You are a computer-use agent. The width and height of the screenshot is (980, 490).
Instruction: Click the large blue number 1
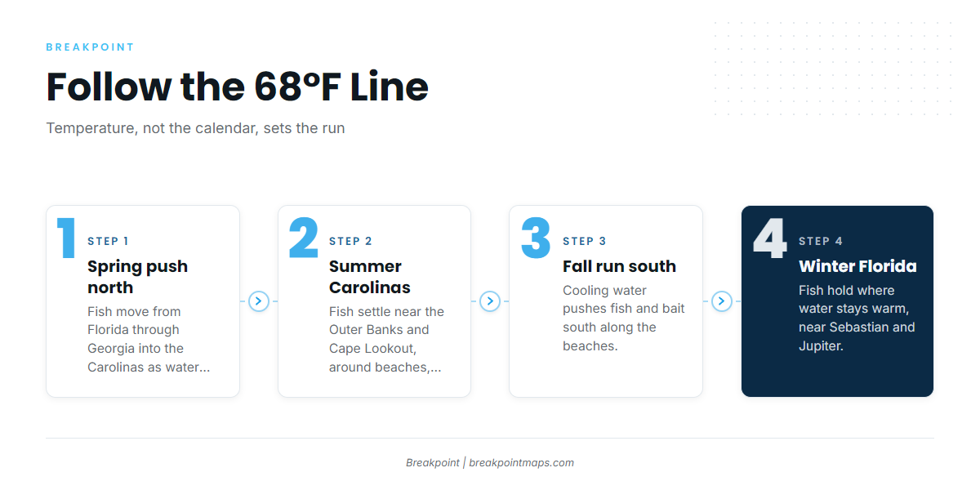coord(66,238)
